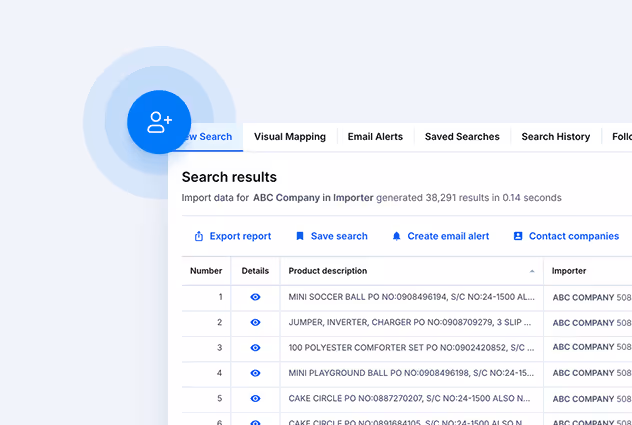View details eye icon for row 4

pyautogui.click(x=255, y=373)
